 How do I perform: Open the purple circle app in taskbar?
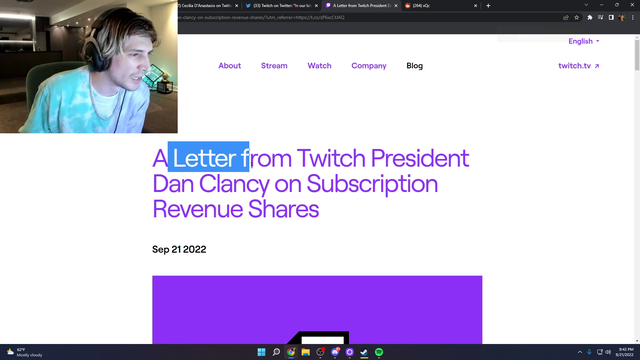[350, 352]
